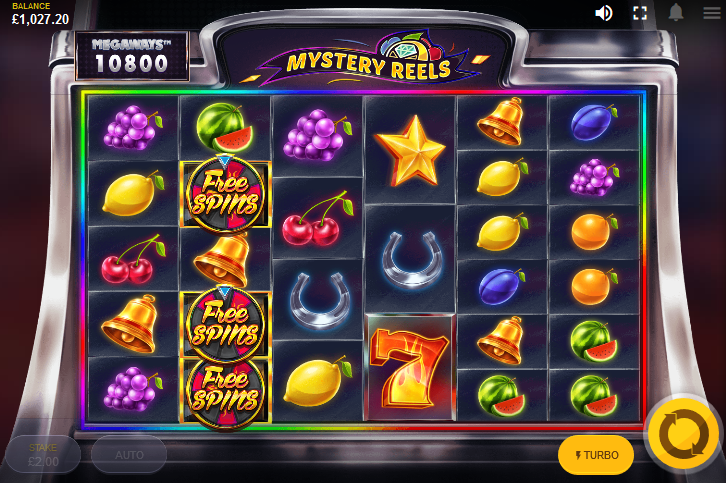Mute the game sound with the speaker icon
The height and width of the screenshot is (483, 726).
[603, 13]
